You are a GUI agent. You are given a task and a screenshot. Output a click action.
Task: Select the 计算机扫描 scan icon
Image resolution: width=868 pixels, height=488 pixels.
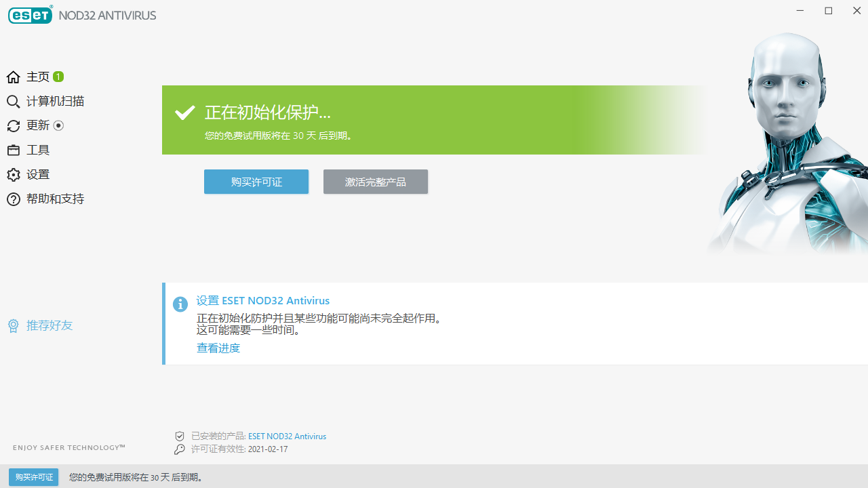(x=13, y=101)
